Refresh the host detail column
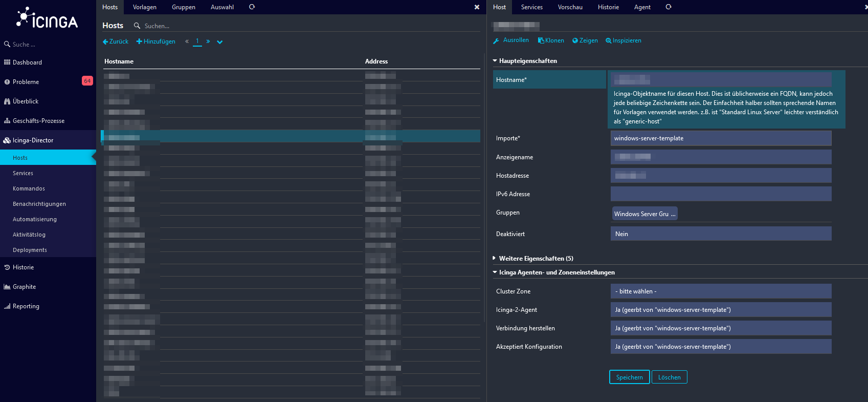This screenshot has height=402, width=868. [x=669, y=7]
